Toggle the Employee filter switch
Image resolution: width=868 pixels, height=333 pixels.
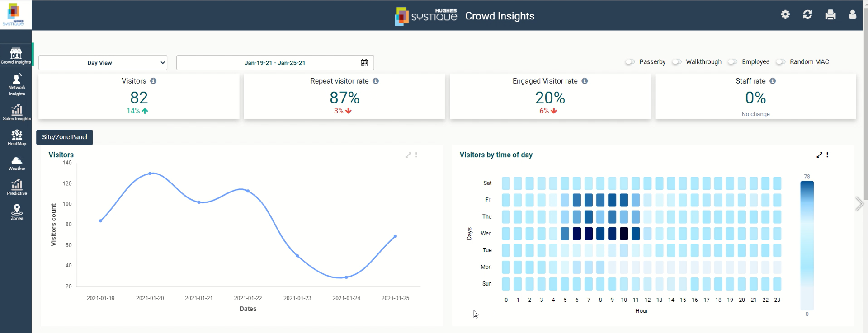(732, 62)
